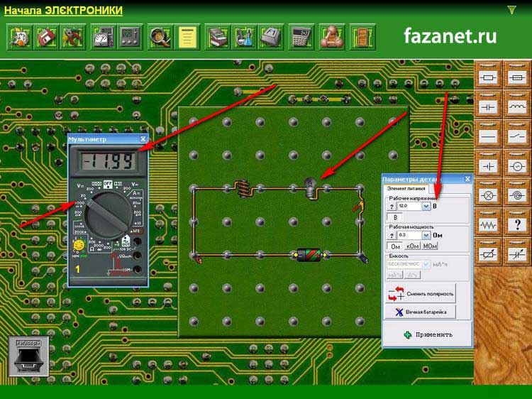The height and width of the screenshot is (399, 532).
Task: Select the inductor coil drawer
Action: click(517, 105)
